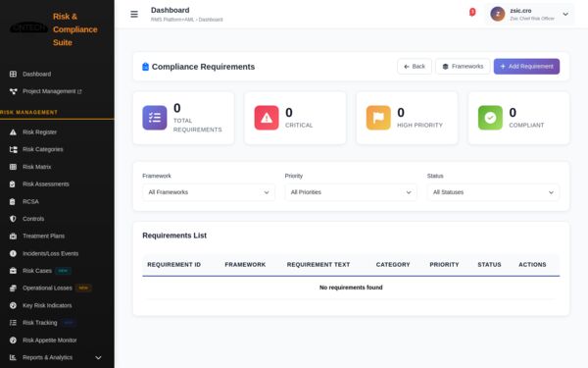Click the Dashboard grid icon in sidebar

(x=13, y=74)
